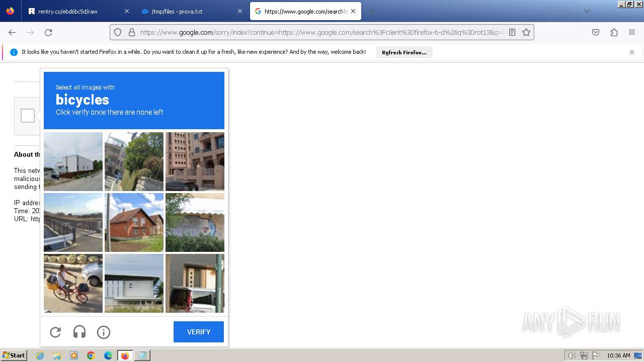Switch to rentry.co/ebd6bc5d/raw tab

78,11
